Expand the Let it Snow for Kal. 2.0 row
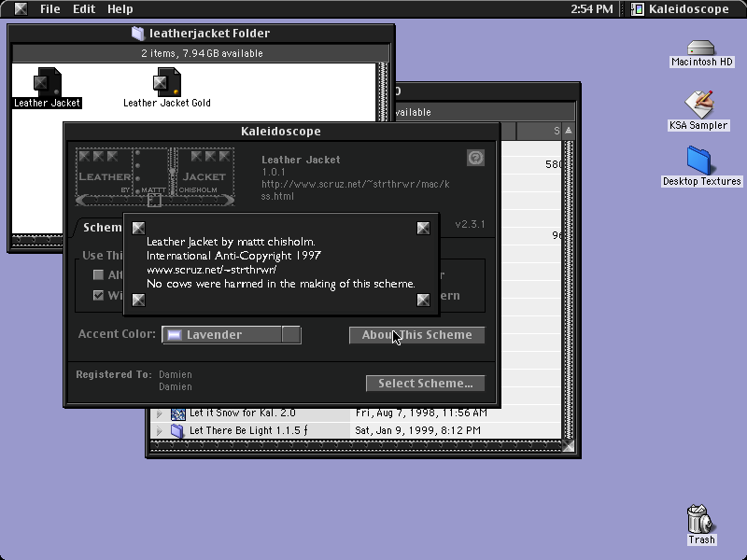The image size is (747, 560). click(159, 413)
